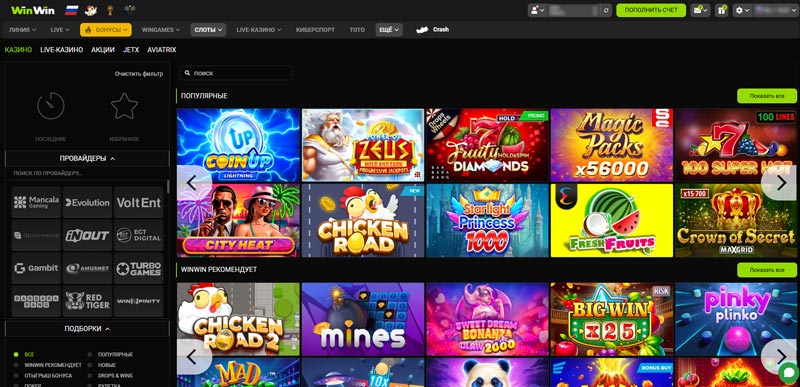Click the chicken game shortcut icon

tap(91, 10)
